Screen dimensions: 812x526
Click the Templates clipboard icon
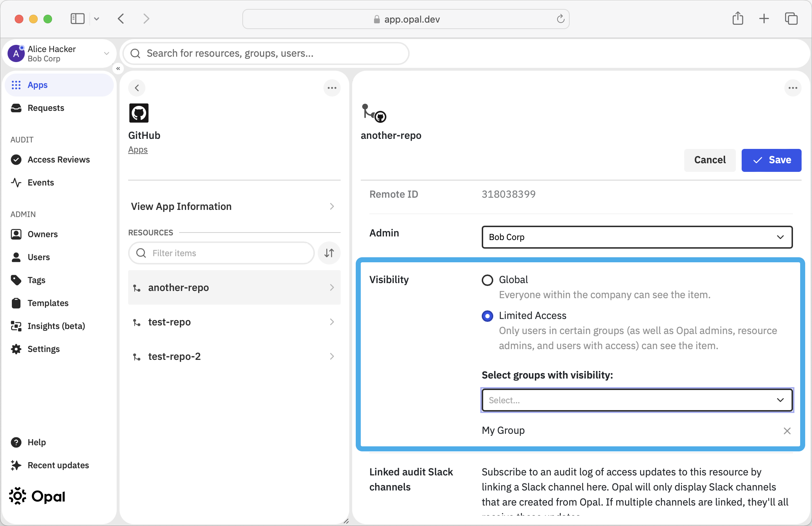tap(16, 303)
